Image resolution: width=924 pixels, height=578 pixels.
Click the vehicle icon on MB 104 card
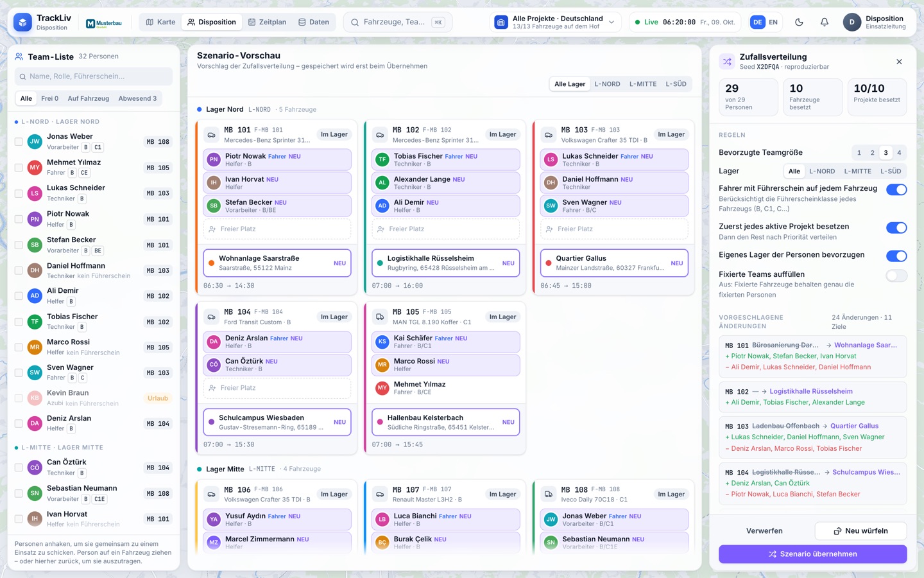click(x=211, y=317)
